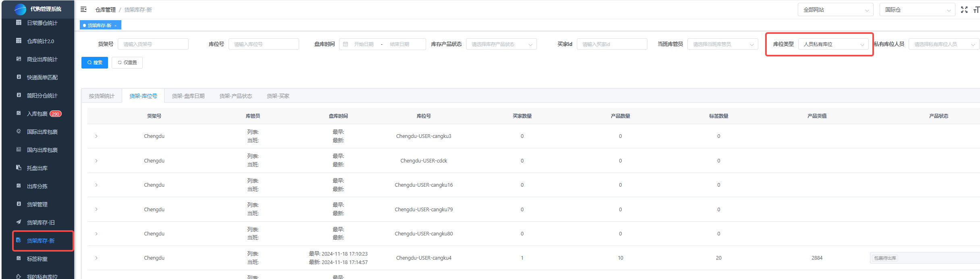Expand the Chengdu-USER-cangku4 row
This screenshot has height=279, width=980.
tap(96, 258)
